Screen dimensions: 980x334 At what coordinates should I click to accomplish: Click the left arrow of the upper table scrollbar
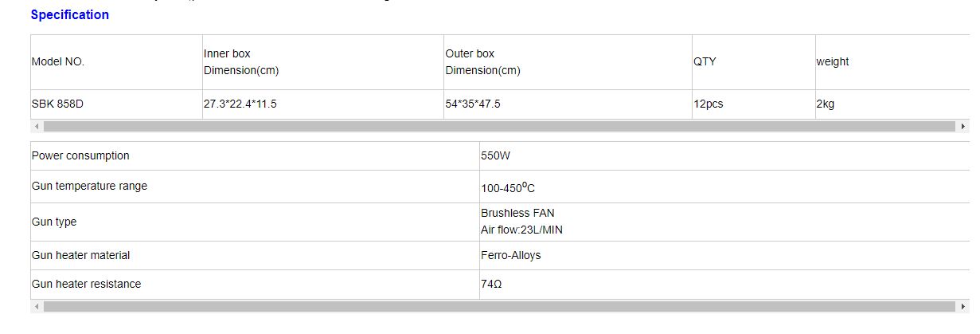[x=37, y=126]
